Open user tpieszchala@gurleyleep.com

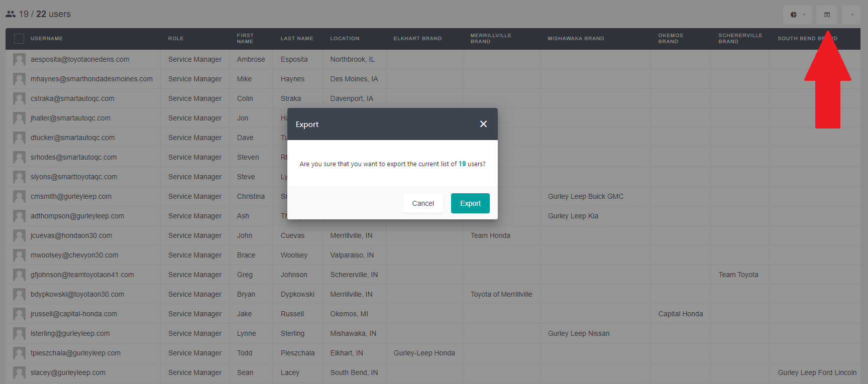pos(75,353)
